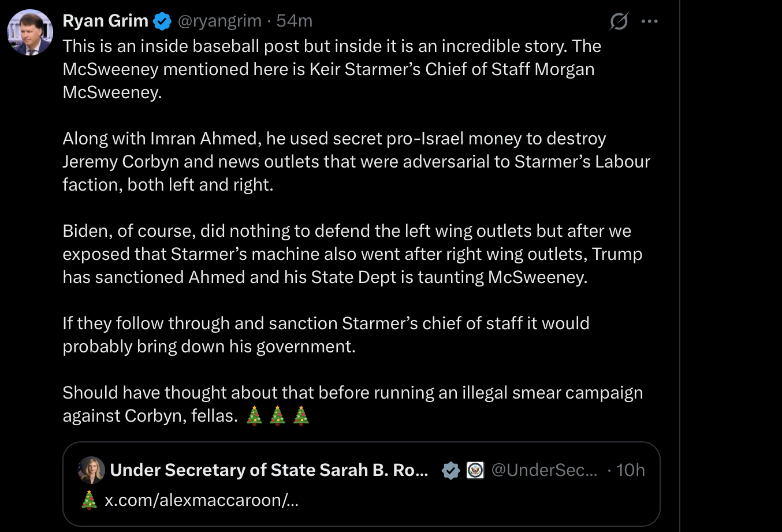Click the quoted author's verified badge

pyautogui.click(x=451, y=471)
